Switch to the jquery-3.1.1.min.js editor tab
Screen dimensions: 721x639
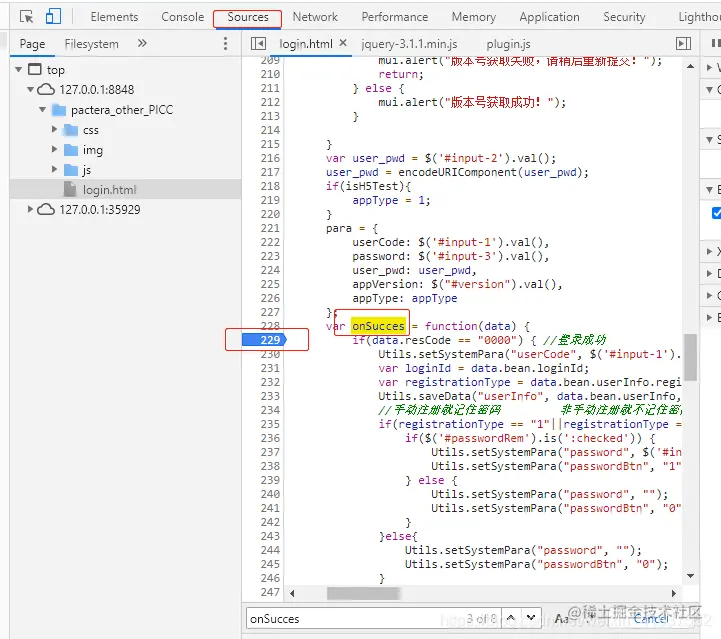tap(409, 44)
